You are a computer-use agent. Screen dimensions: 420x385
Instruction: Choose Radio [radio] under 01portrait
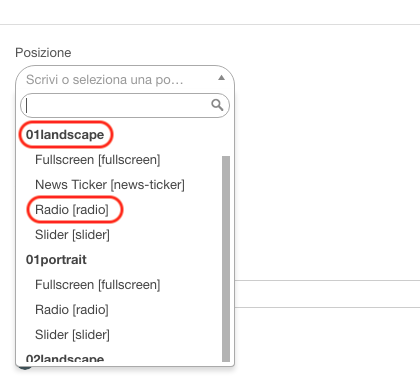(x=72, y=310)
